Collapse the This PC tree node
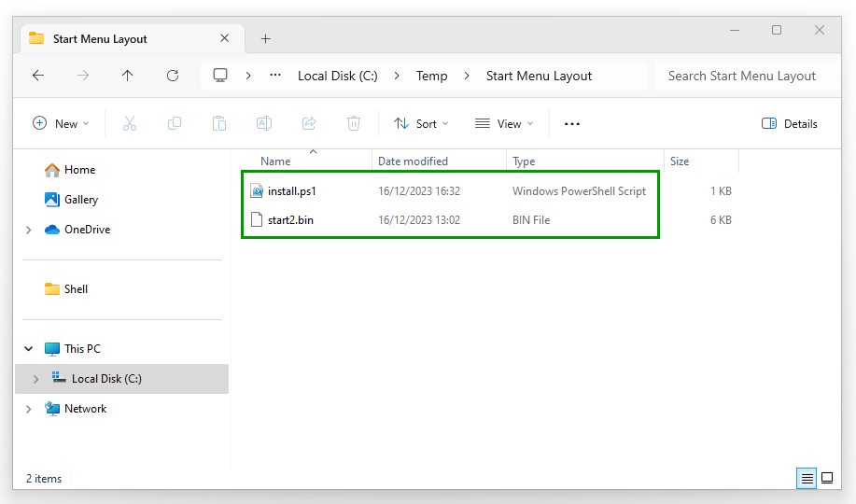Viewport: 856px width, 504px height. click(x=29, y=349)
